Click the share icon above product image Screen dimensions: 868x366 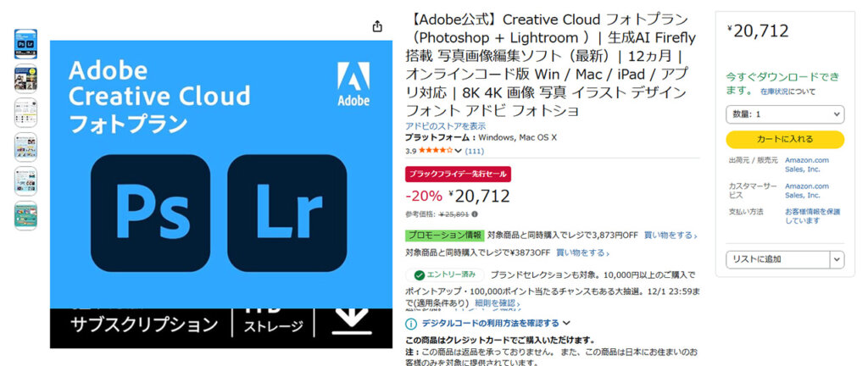377,26
